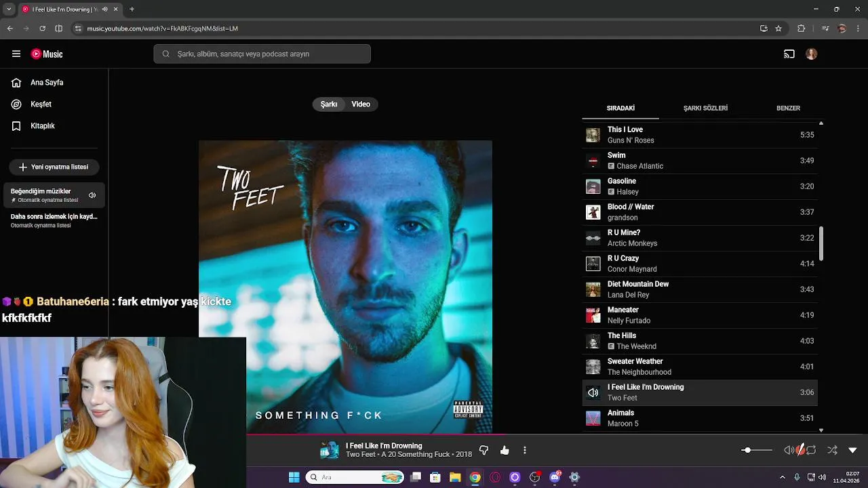Click the Chrome address bar URL
The image size is (868, 488).
coord(163,28)
